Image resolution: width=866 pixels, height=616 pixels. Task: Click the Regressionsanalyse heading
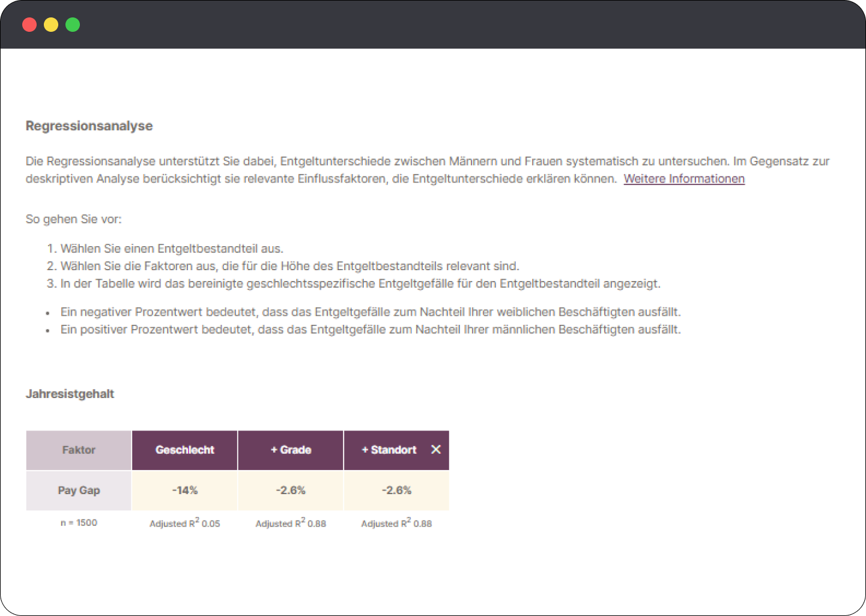(x=89, y=126)
